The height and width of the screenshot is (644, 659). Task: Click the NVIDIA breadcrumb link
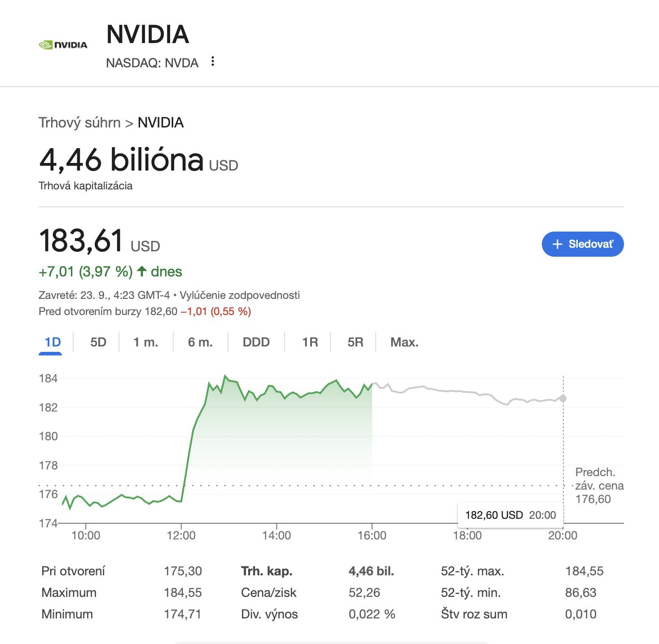[161, 122]
